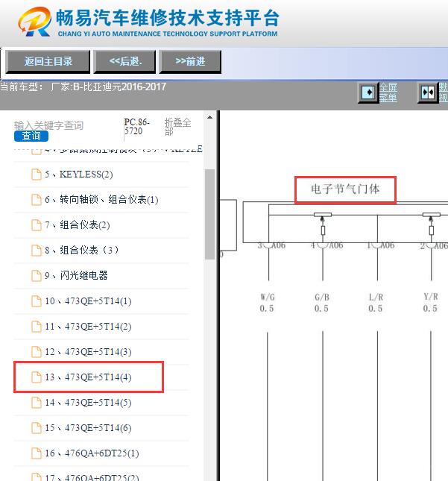The image size is (448, 481).
Task: Open tree item 10、473QE+5T14(1)
Action: (88, 301)
